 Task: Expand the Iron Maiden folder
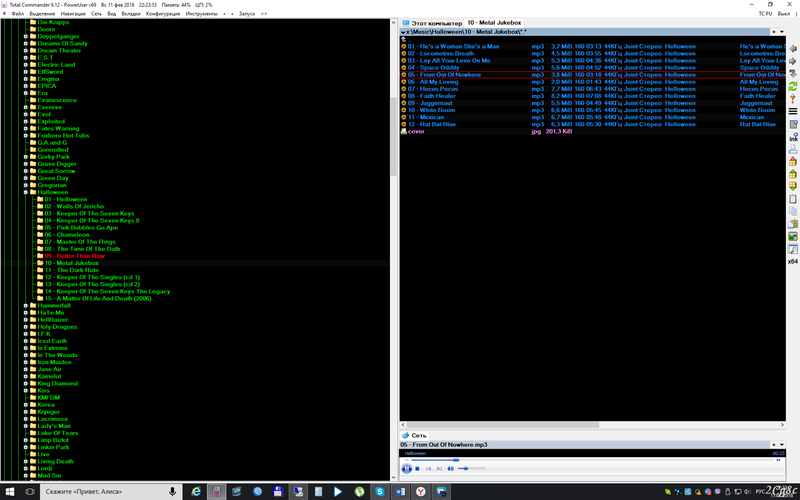pyautogui.click(x=26, y=362)
